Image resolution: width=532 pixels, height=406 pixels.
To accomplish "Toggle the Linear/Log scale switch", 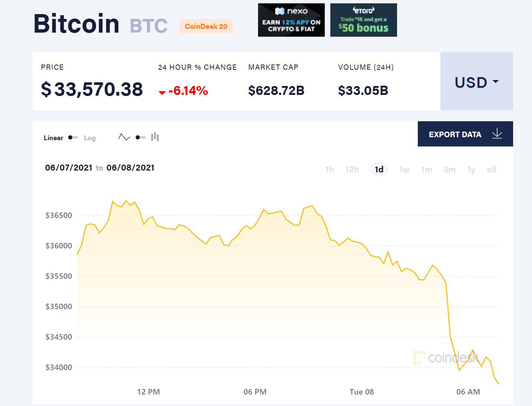I will coord(73,138).
